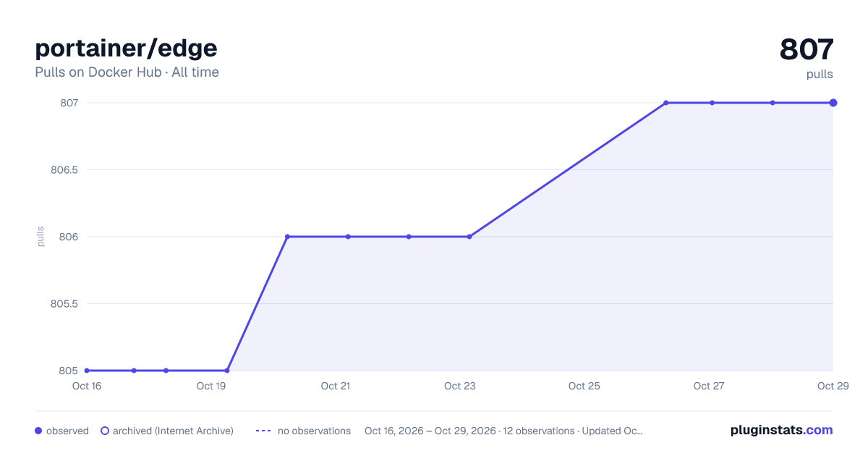
Task: Click the 806.5 y-axis label
Action: tap(64, 170)
